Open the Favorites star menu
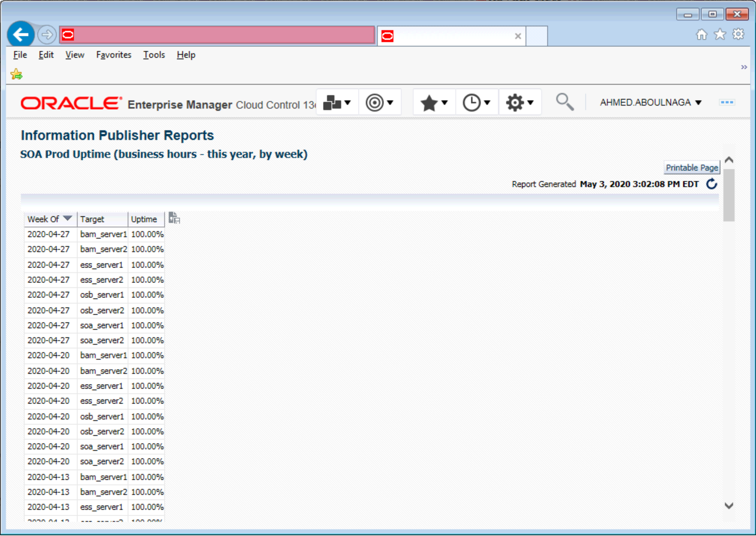The height and width of the screenshot is (536, 756). click(x=433, y=103)
